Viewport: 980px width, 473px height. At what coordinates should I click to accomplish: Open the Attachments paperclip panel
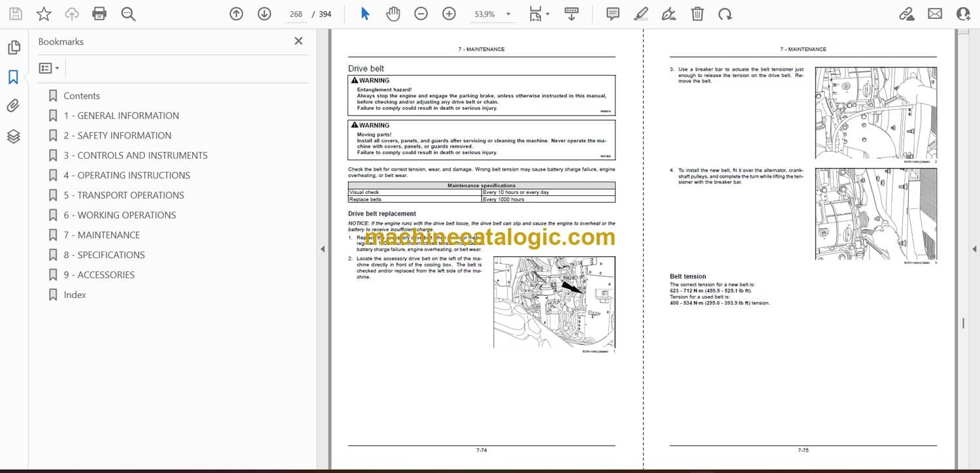tap(14, 106)
